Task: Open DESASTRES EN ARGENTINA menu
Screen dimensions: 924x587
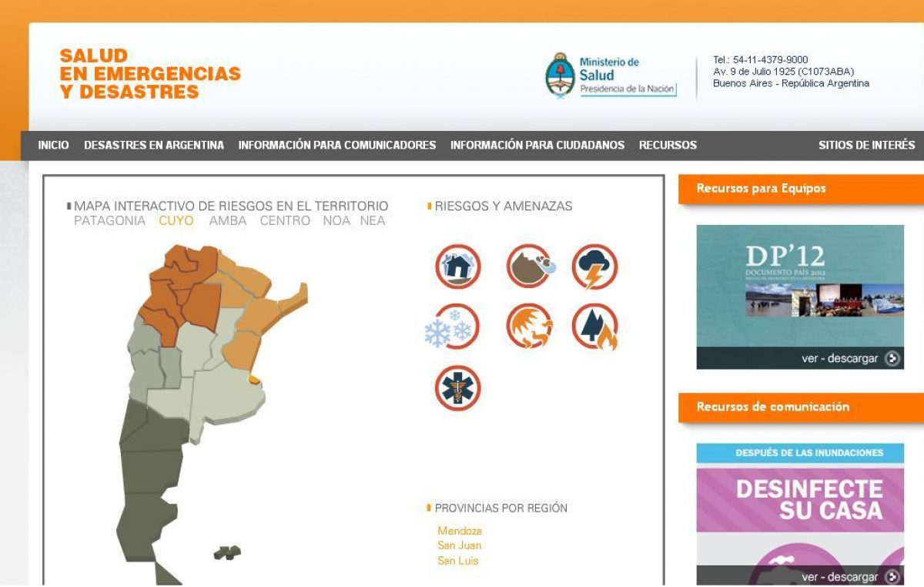Action: [x=154, y=145]
